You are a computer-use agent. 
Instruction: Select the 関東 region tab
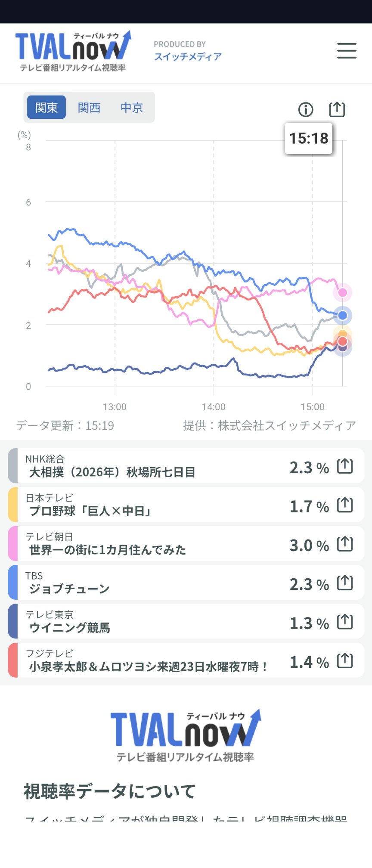point(46,107)
